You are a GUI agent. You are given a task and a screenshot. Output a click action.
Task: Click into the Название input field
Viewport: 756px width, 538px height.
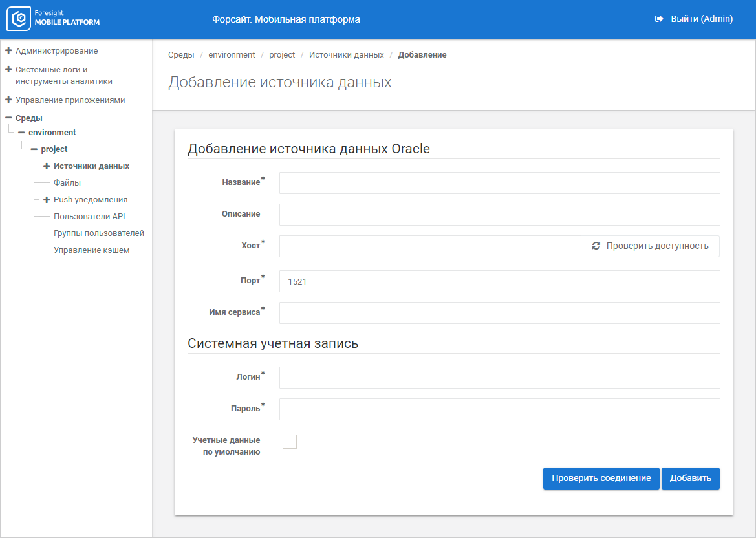(499, 183)
